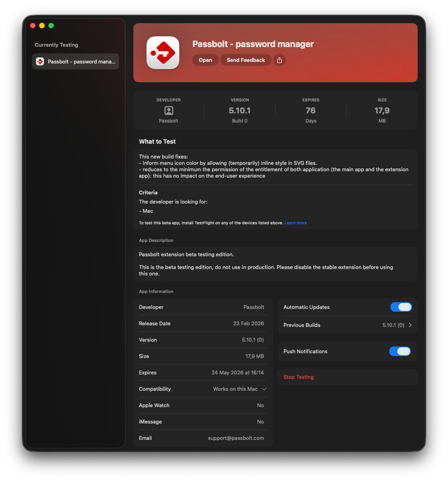
Task: Click the Developer row value Passbolt
Action: click(x=254, y=307)
